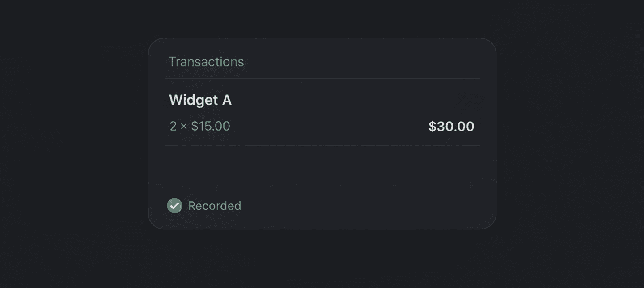Click footer area right of Recorded
This screenshot has width=644, height=288.
click(367, 206)
